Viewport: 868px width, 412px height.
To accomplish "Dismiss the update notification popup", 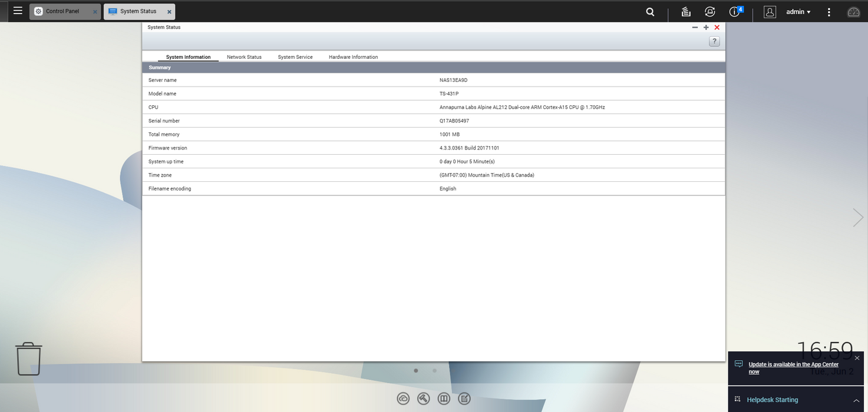I will point(857,358).
